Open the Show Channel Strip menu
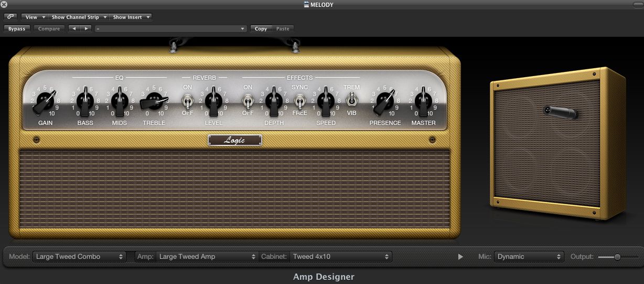Screen dimensions: 644x284 point(79,17)
